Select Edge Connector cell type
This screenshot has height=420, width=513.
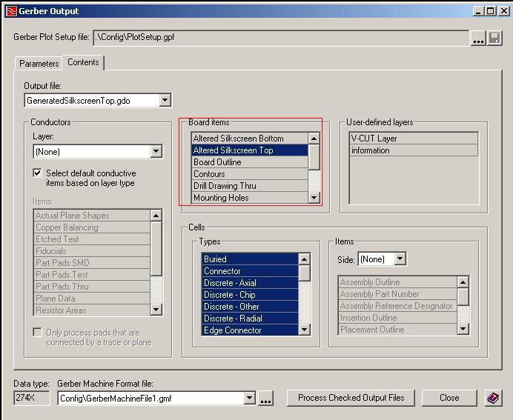coord(251,330)
